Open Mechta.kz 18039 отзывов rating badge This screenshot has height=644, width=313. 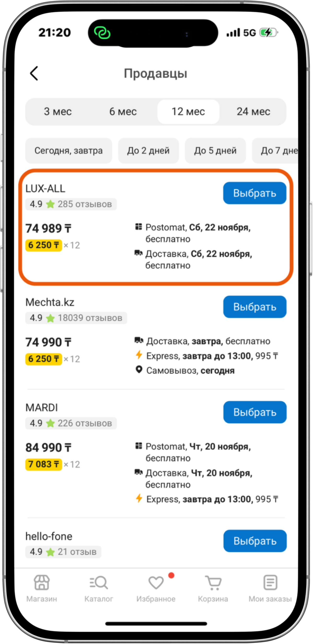pos(76,318)
